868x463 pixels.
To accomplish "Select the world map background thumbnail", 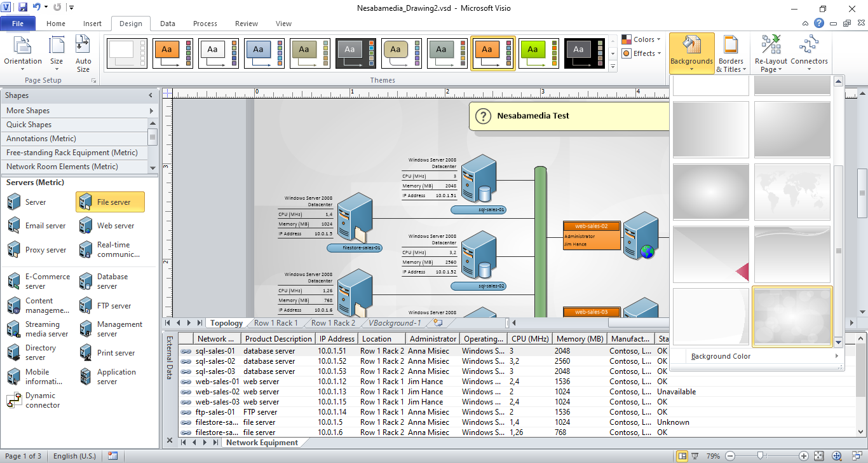I will pyautogui.click(x=792, y=191).
